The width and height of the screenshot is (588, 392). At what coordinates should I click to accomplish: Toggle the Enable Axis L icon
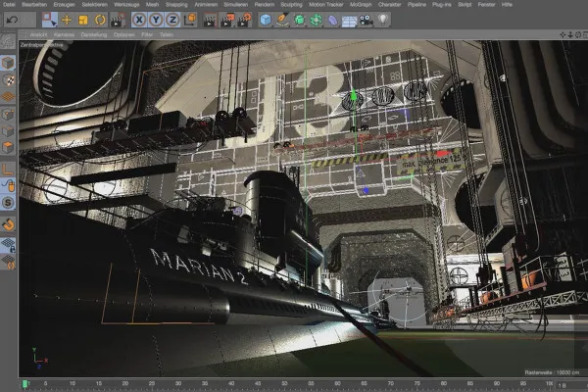click(x=8, y=170)
